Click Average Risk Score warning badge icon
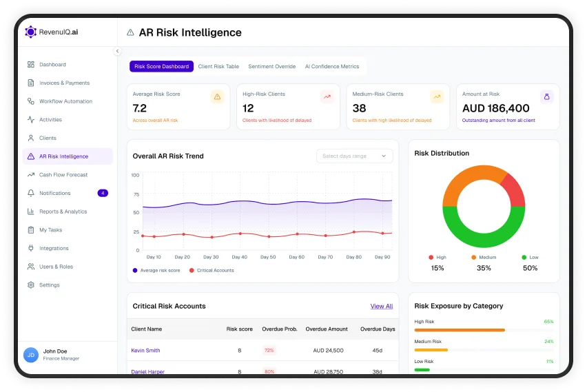 217,96
